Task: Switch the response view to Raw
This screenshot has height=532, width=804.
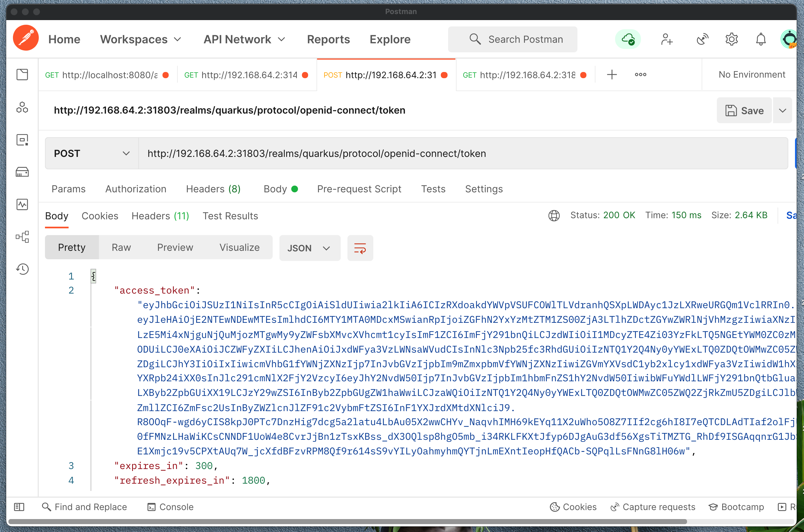Action: point(121,247)
